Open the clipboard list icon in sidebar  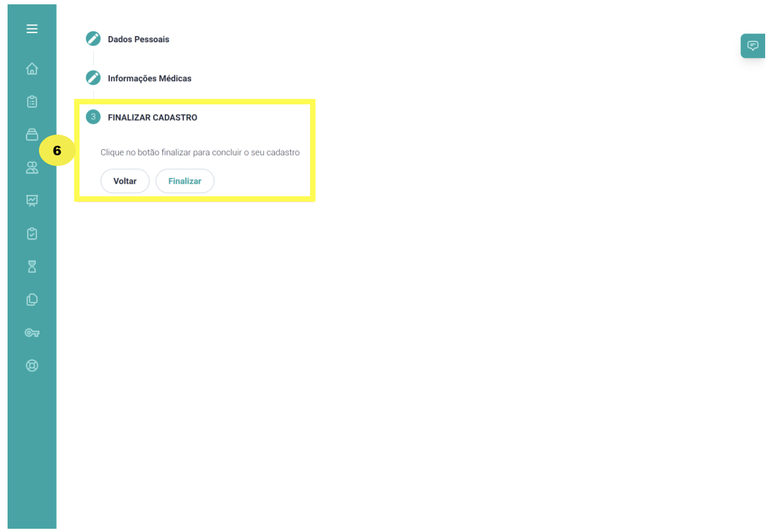(32, 102)
